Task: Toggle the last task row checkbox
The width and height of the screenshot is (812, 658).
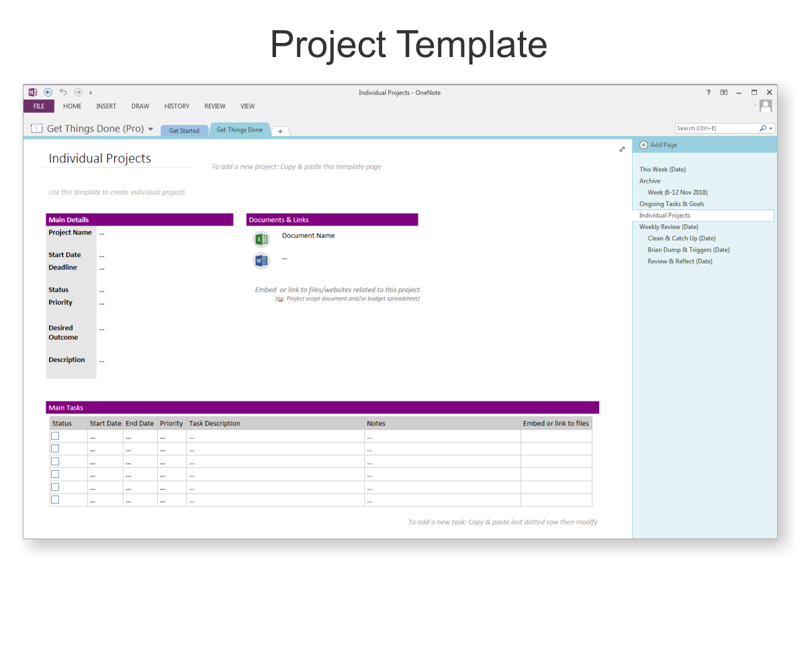Action: [55, 500]
